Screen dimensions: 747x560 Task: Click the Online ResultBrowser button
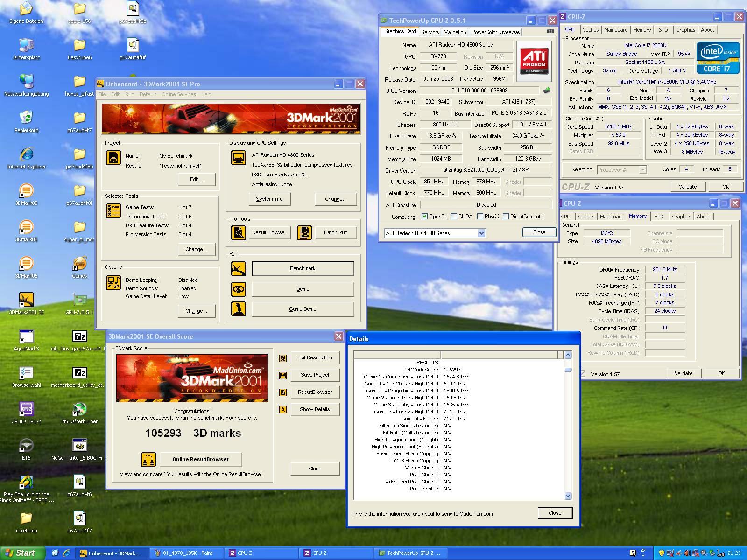(201, 459)
